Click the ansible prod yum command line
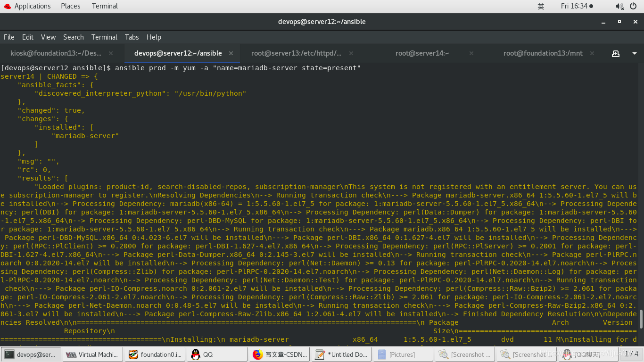This screenshot has width=644, height=362. coord(181,68)
